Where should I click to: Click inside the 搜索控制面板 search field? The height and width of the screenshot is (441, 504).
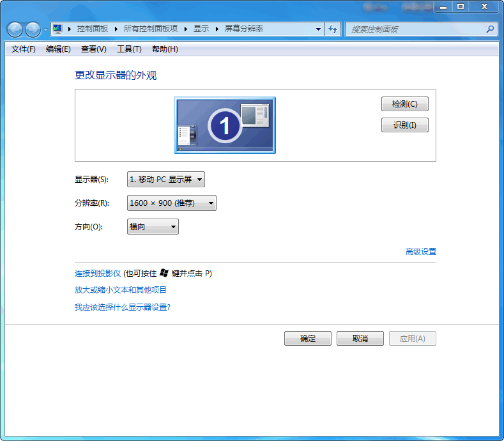point(415,29)
